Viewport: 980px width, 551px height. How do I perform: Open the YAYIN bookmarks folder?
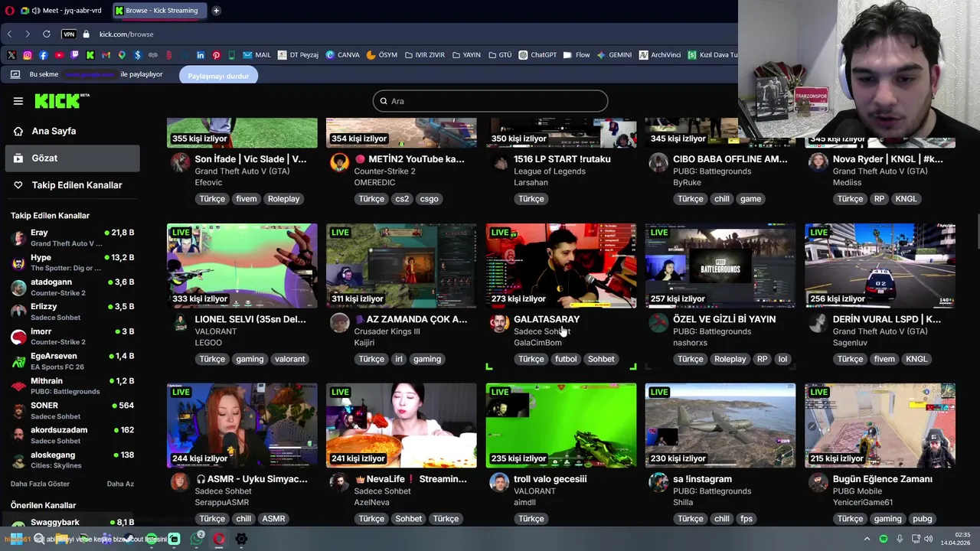coord(466,55)
